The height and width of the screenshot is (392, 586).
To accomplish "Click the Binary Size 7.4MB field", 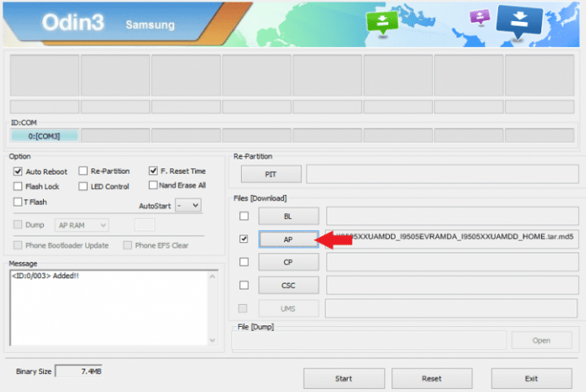I will coord(78,371).
